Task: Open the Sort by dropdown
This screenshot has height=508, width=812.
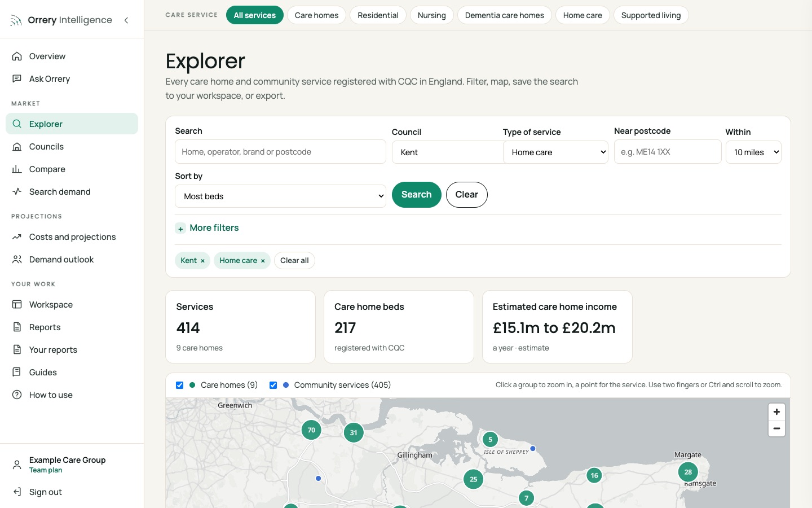Action: tap(280, 196)
